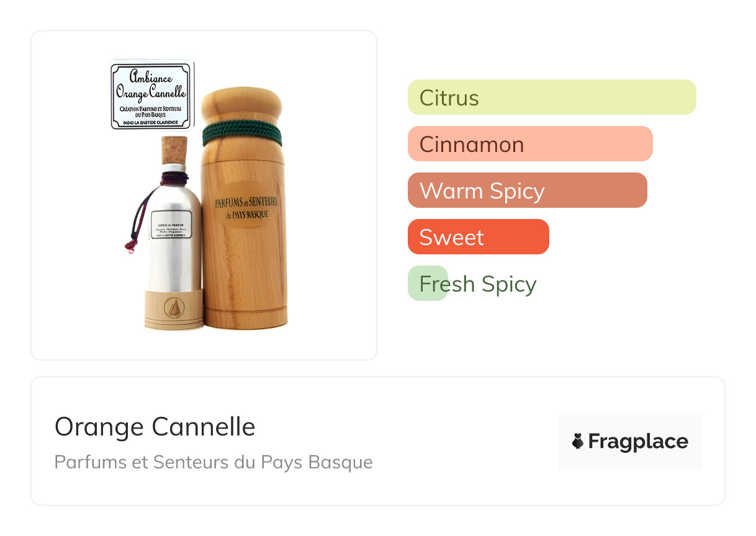Open the Orange Cannelle fragrance title

pyautogui.click(x=155, y=427)
